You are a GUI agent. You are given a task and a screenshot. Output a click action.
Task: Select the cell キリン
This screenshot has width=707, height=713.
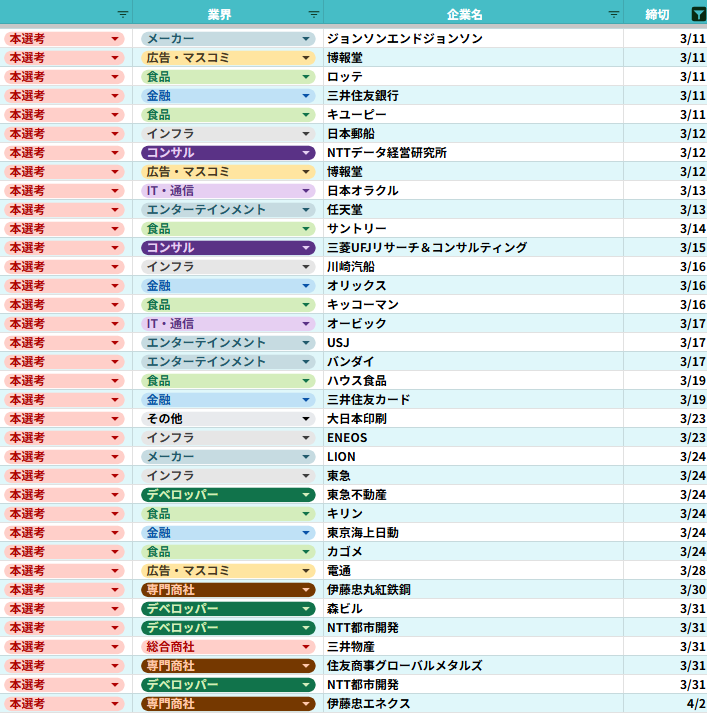click(x=473, y=514)
